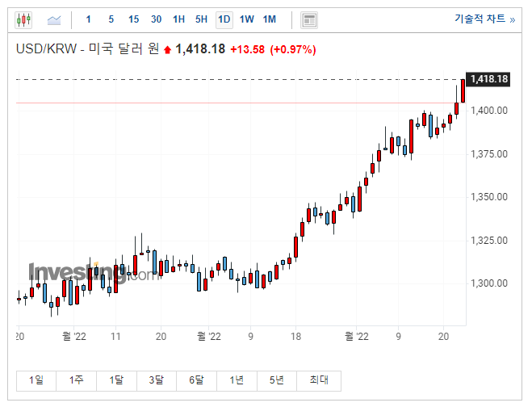The image size is (532, 411).
Task: Click the 1,350.00 axis label
Action: pos(489,197)
